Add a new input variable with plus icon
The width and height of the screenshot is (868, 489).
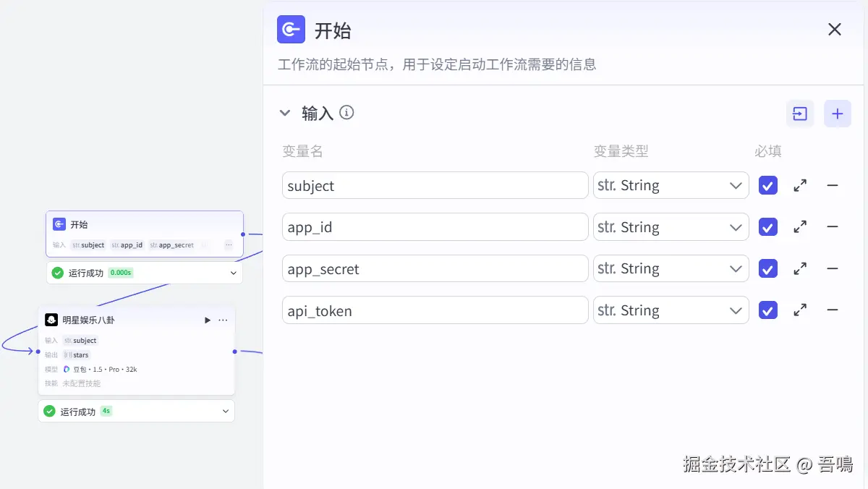coord(838,114)
